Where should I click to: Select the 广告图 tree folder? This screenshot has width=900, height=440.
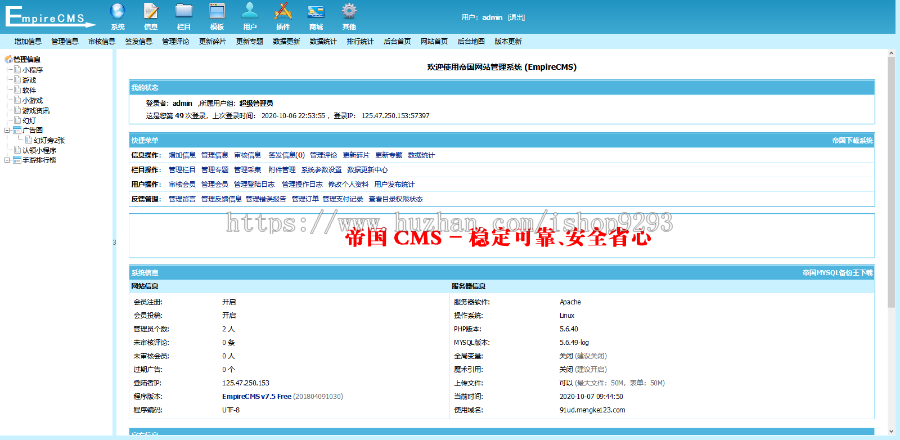[33, 130]
